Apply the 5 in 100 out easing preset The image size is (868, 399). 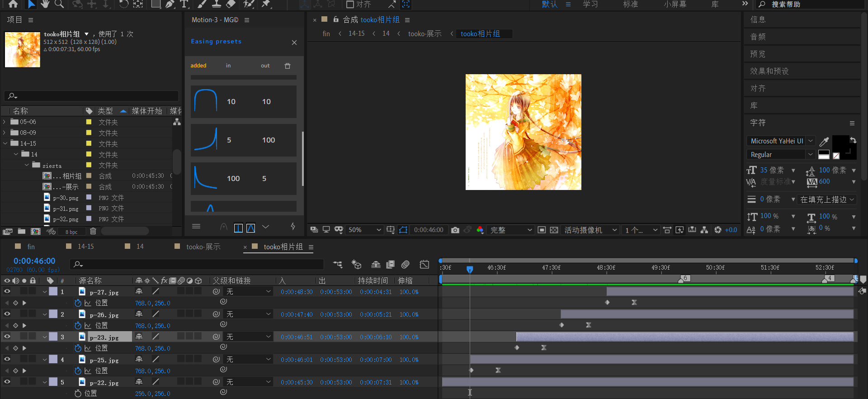pyautogui.click(x=244, y=140)
